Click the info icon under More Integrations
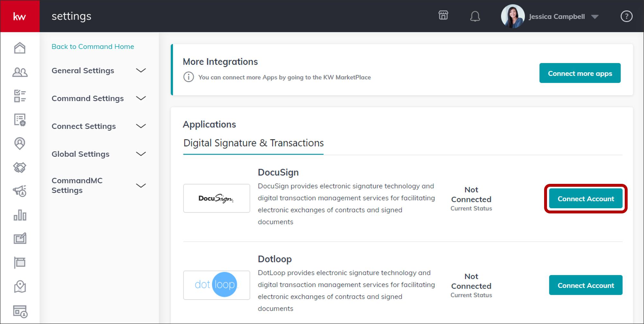 [189, 77]
